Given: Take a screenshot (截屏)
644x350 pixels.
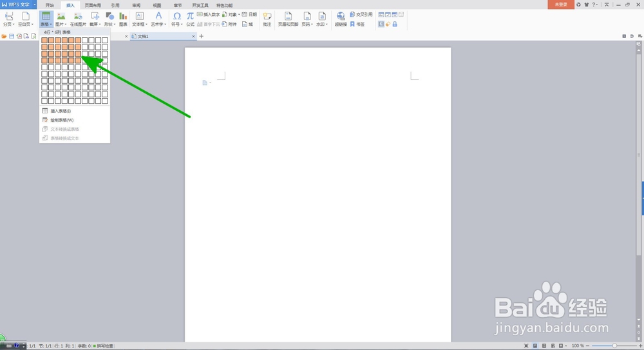Looking at the screenshot, I should coord(95,19).
